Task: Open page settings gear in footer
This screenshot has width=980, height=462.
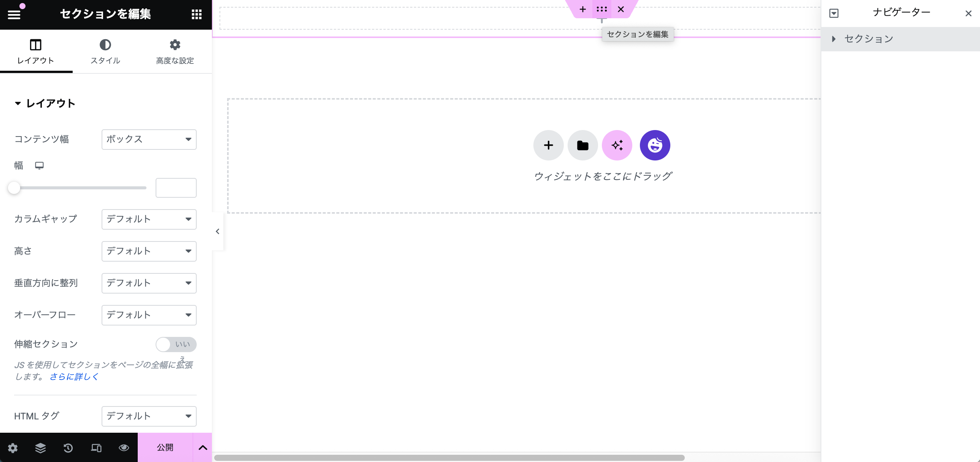Action: click(x=13, y=448)
